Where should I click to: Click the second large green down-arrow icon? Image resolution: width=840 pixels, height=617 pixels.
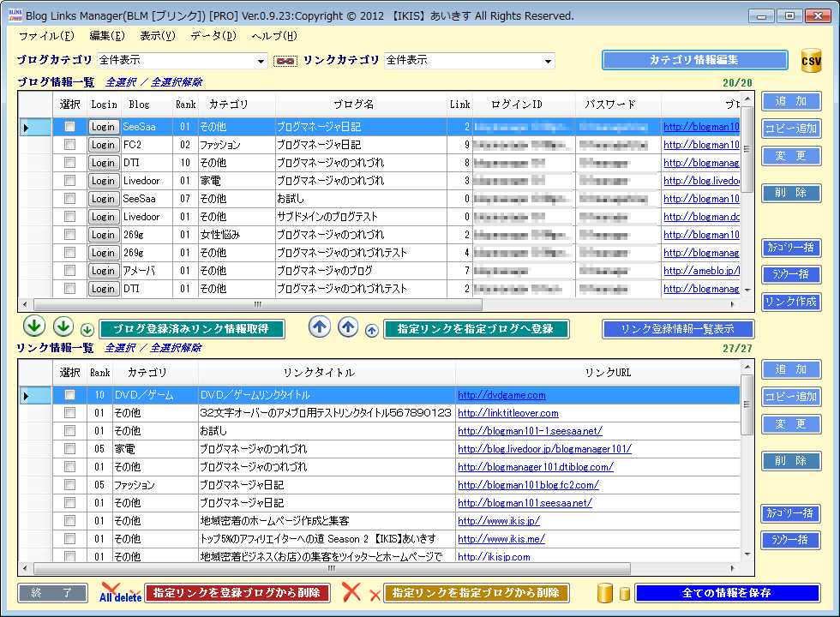63,326
